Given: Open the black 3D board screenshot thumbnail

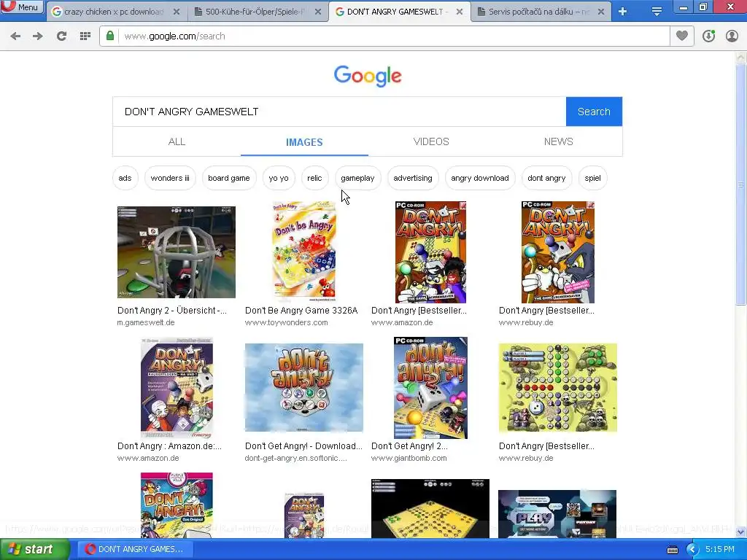Looking at the screenshot, I should click(430, 508).
